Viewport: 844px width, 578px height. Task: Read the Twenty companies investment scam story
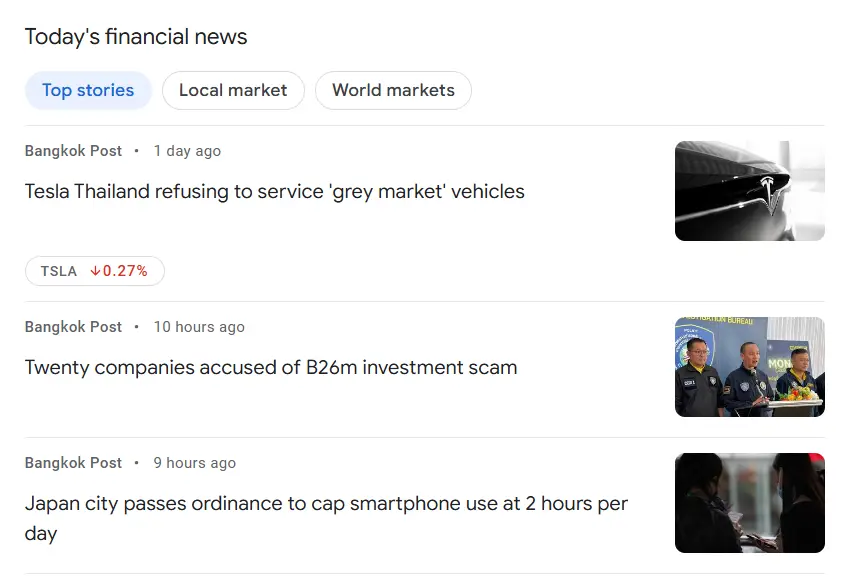point(271,367)
